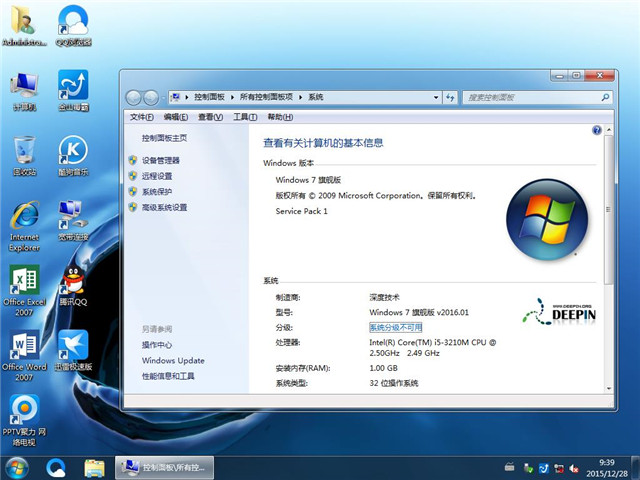Click the green device tray icon
The height and width of the screenshot is (480, 640).
click(528, 469)
